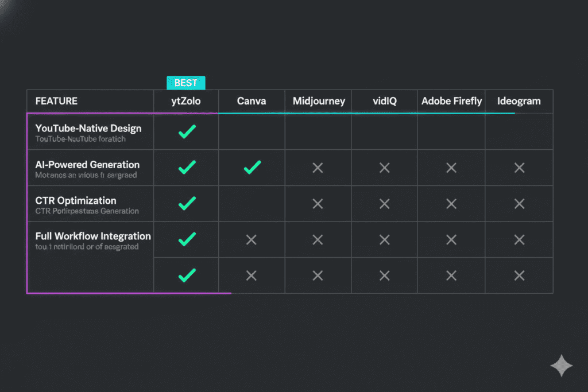Click the Ideogram X for AI-Powered Generation

point(519,168)
